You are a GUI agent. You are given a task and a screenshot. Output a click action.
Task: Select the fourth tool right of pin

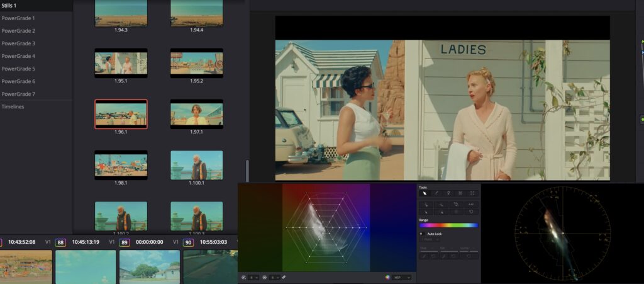pos(460,193)
